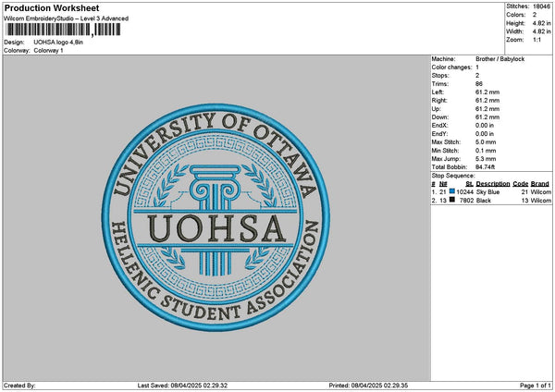Click the 'Created By:' footer label
Image resolution: width=555 pixels, height=392 pixels.
click(x=19, y=386)
